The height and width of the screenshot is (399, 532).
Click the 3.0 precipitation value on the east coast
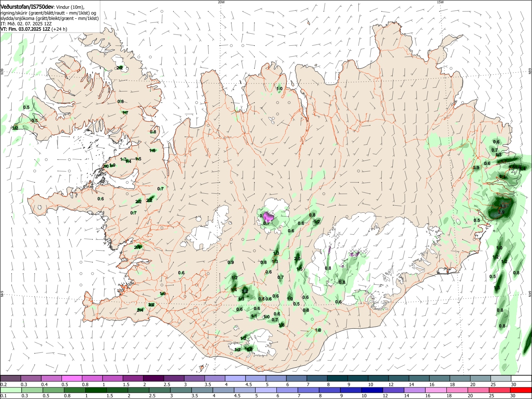[x=504, y=206]
